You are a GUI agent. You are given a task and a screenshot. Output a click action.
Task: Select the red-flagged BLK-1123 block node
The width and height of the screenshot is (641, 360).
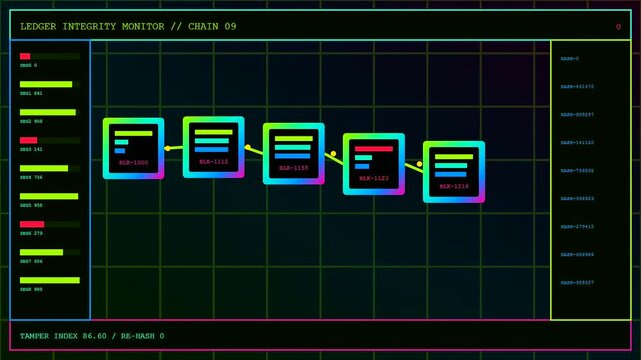pos(374,164)
